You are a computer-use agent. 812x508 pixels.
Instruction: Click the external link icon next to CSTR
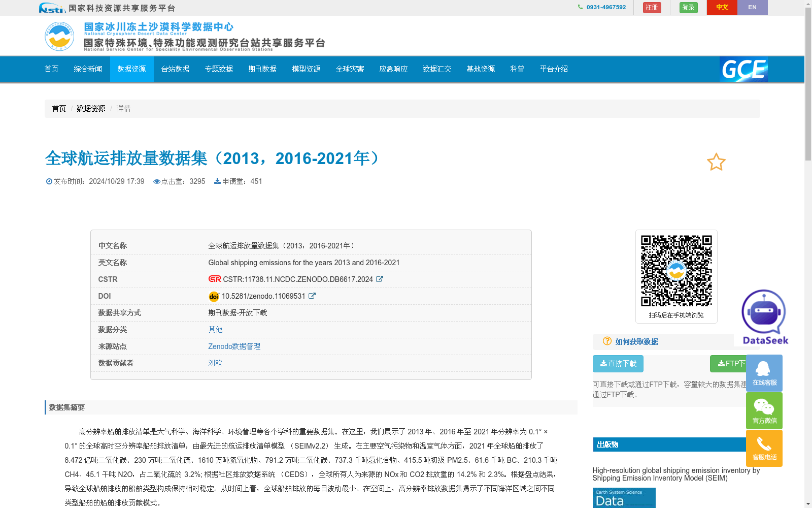tap(379, 279)
